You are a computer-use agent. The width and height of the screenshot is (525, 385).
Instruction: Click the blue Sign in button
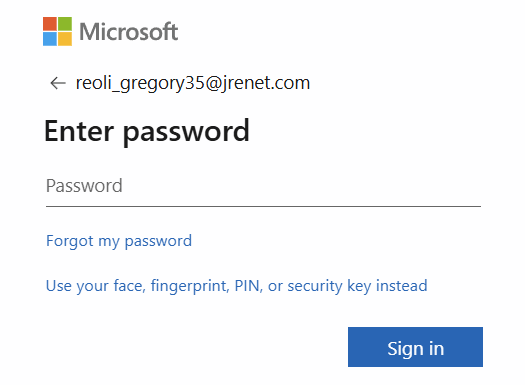(415, 347)
